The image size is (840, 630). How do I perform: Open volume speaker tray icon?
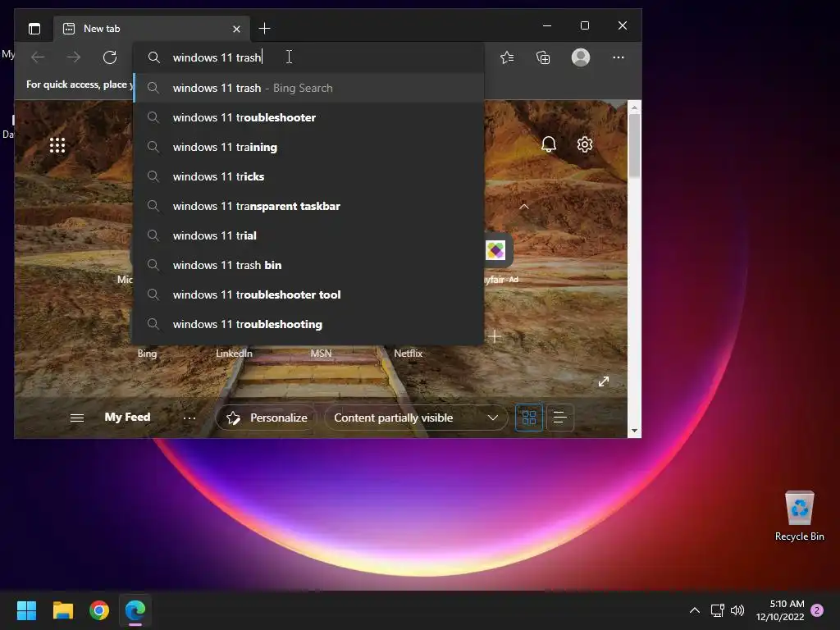(x=737, y=610)
